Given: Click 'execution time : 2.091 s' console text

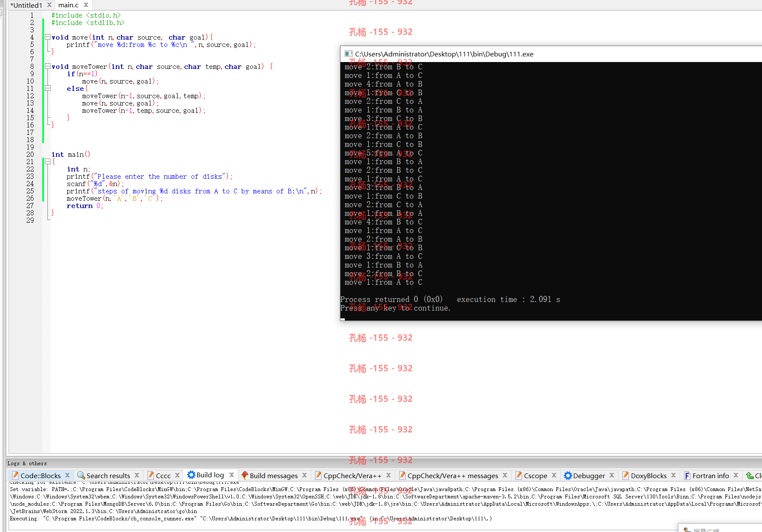Looking at the screenshot, I should (x=509, y=299).
